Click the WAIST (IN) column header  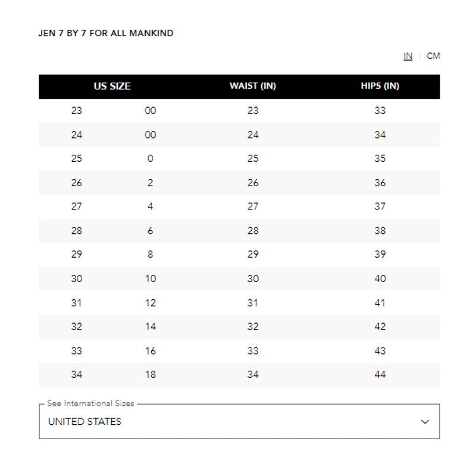(x=252, y=86)
